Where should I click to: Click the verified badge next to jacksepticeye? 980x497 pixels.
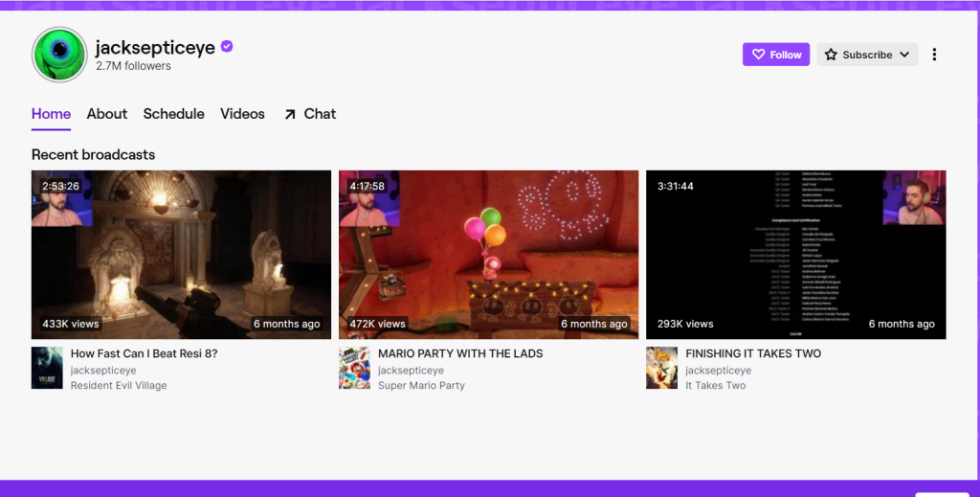click(x=227, y=46)
